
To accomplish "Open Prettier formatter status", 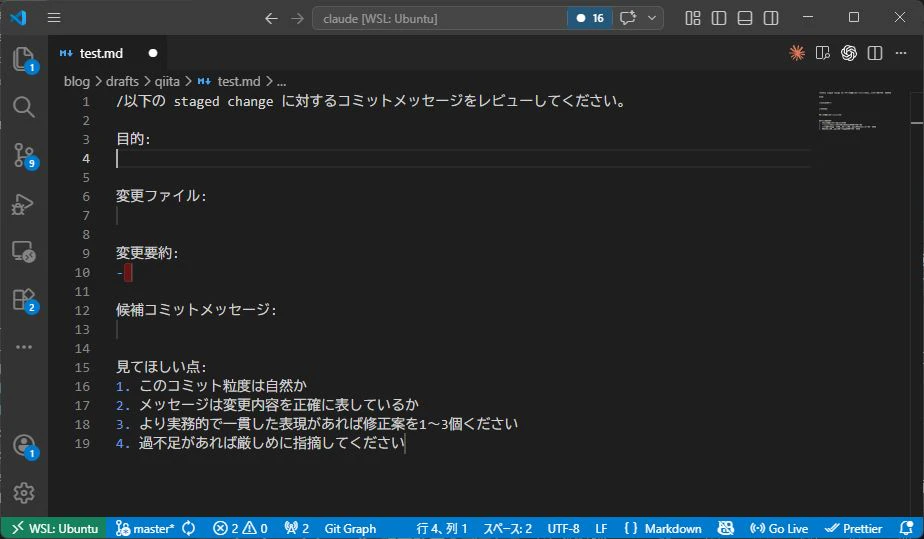I will [853, 528].
